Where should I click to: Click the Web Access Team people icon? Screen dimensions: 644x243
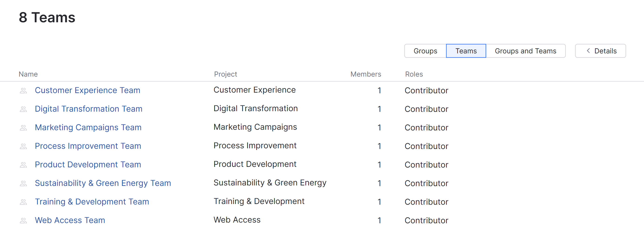(23, 220)
